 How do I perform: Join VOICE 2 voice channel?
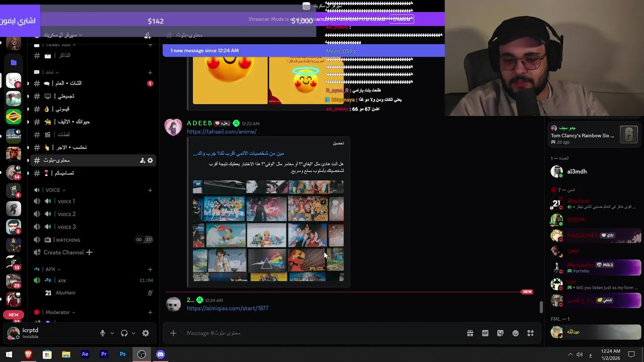(94, 214)
